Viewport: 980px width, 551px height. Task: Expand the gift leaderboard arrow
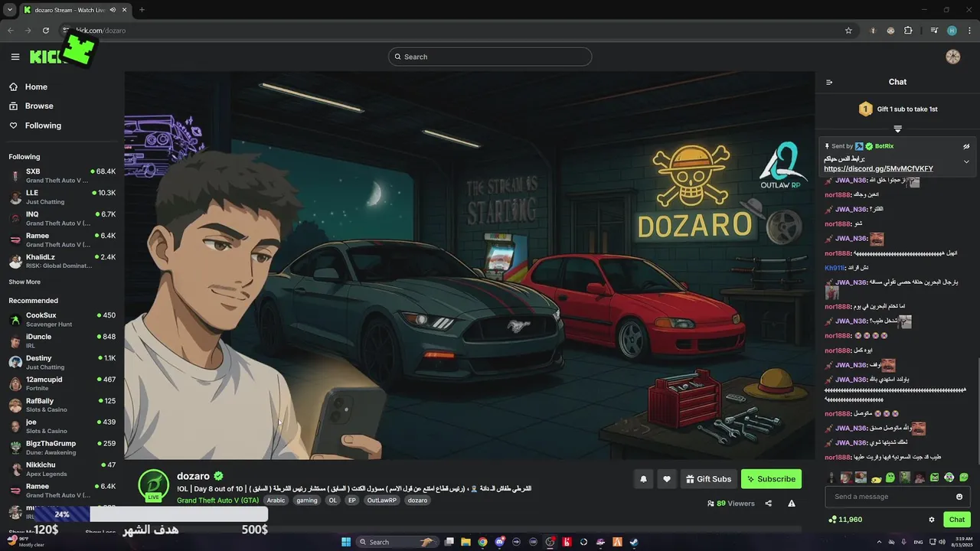tap(898, 129)
